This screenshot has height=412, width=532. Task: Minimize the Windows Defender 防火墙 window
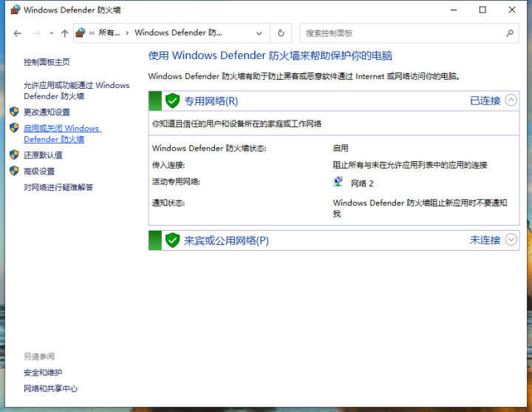coord(454,10)
